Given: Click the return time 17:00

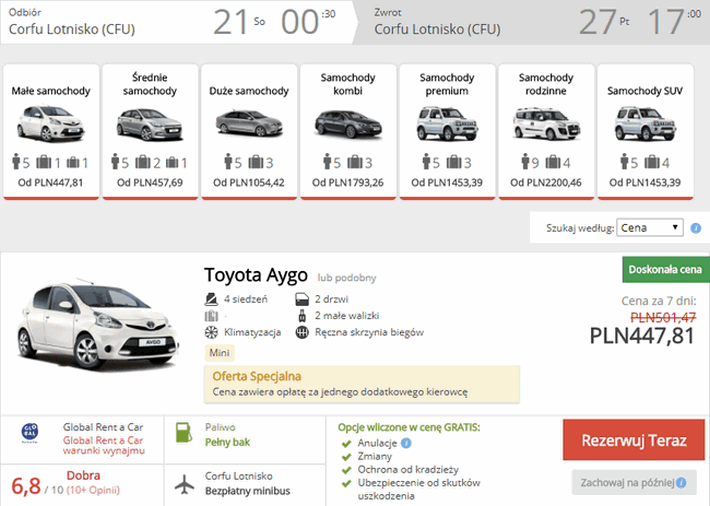Looking at the screenshot, I should pyautogui.click(x=675, y=22).
